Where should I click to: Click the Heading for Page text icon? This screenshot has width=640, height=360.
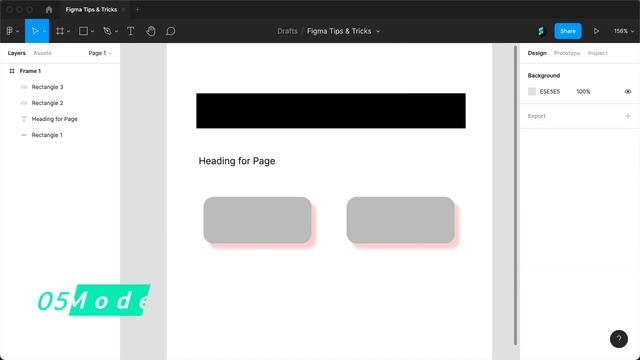24,119
